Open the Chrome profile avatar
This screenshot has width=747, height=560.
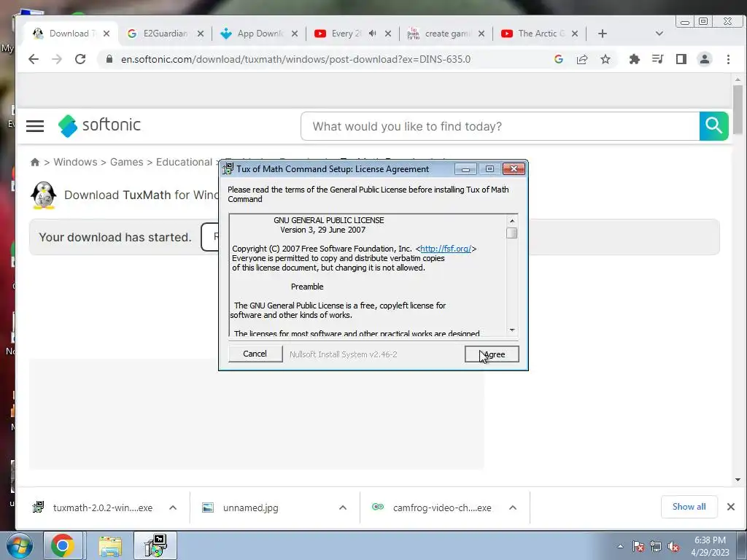tap(704, 59)
